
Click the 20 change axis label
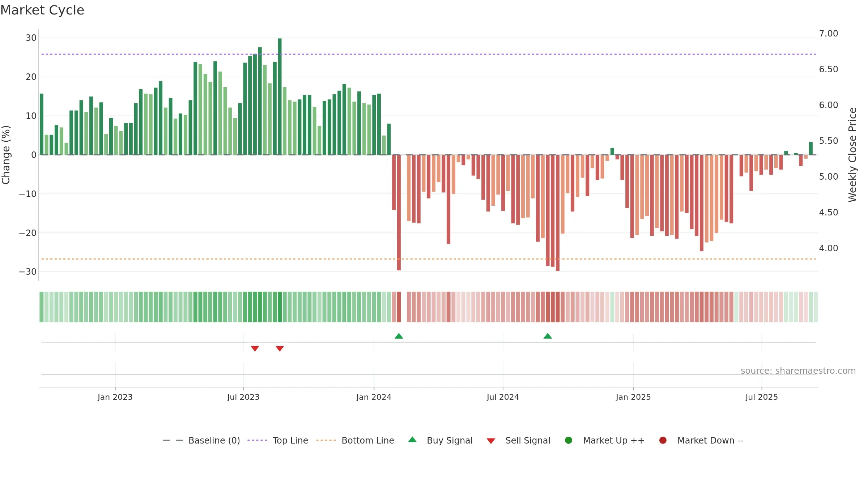coord(31,77)
